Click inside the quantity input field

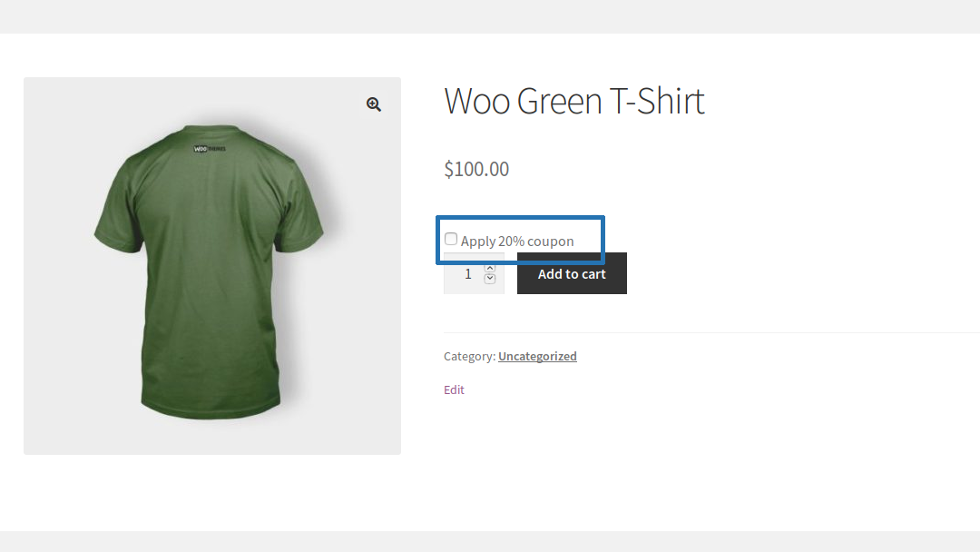[x=467, y=273]
